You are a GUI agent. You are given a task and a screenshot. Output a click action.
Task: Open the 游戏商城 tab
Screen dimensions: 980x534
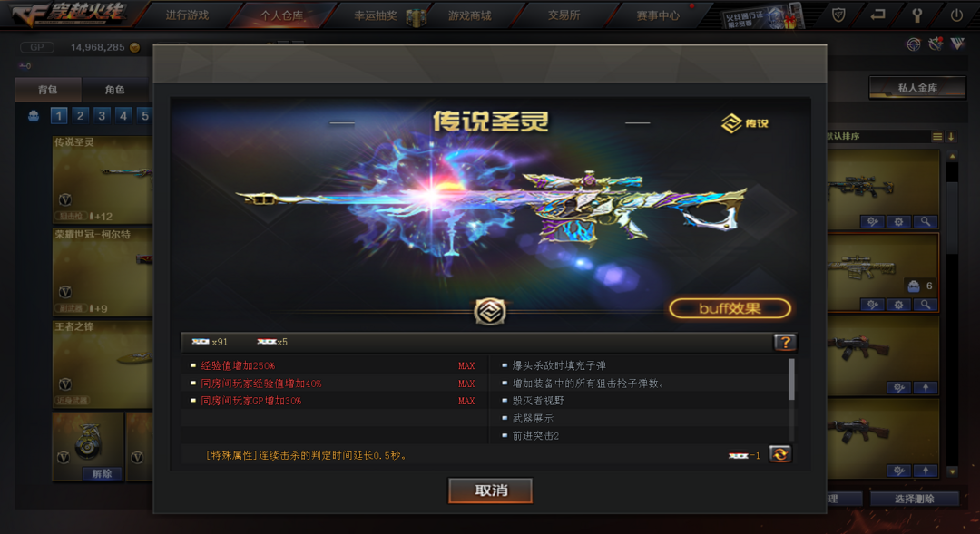tap(469, 15)
